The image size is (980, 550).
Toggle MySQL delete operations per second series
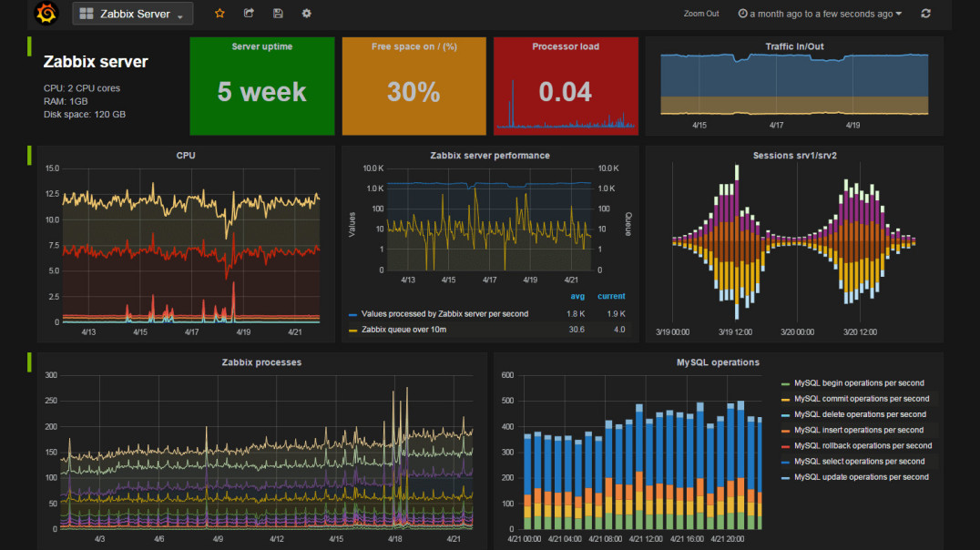(x=860, y=414)
